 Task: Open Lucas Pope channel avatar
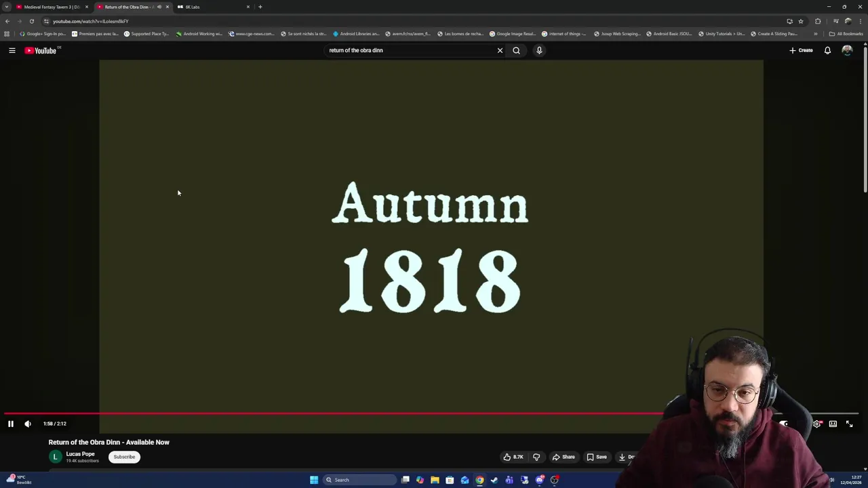point(55,457)
